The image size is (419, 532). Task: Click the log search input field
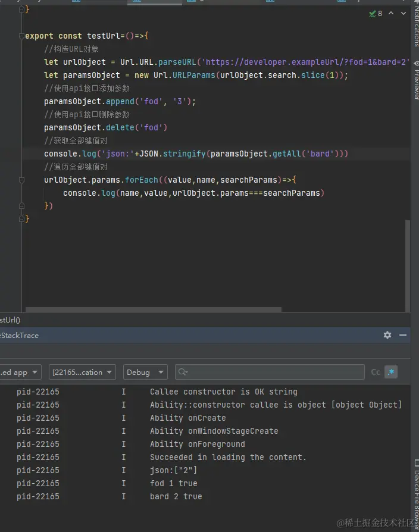click(270, 372)
